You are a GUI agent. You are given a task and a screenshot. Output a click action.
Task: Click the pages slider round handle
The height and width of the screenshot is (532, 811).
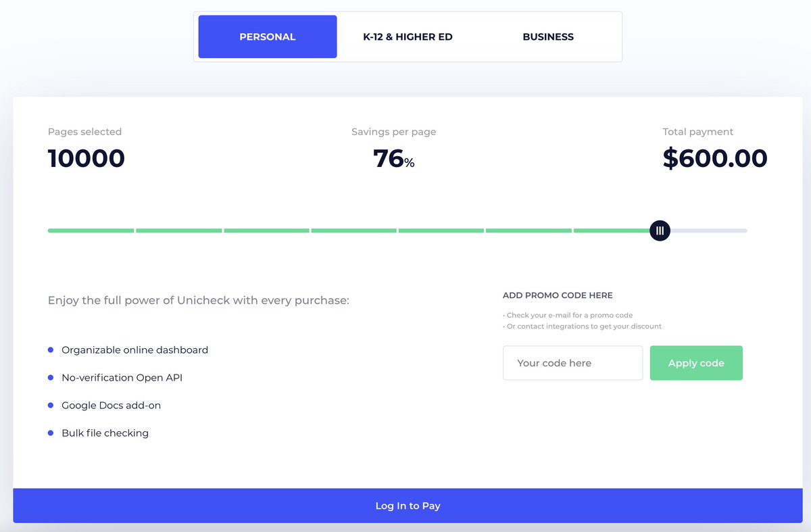click(660, 231)
